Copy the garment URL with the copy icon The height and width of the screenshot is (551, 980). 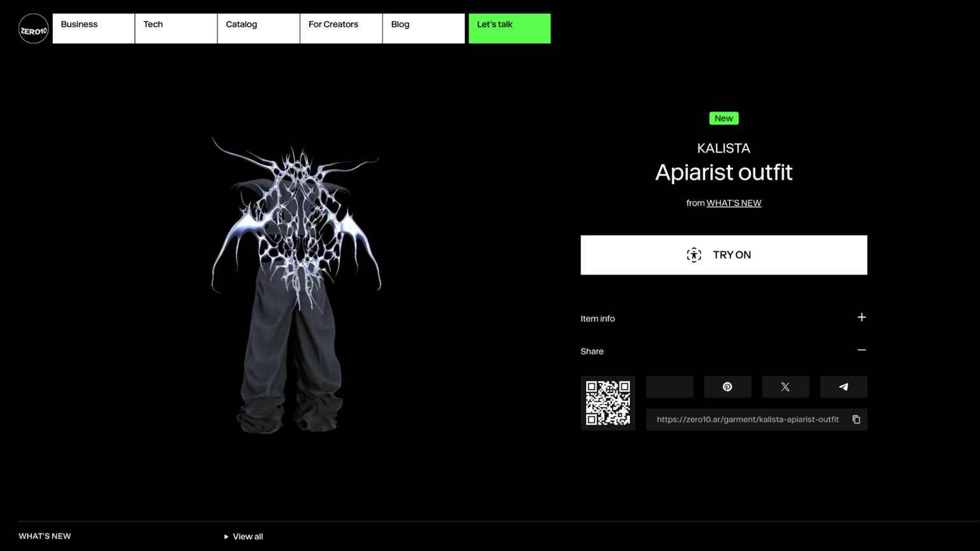(x=856, y=419)
